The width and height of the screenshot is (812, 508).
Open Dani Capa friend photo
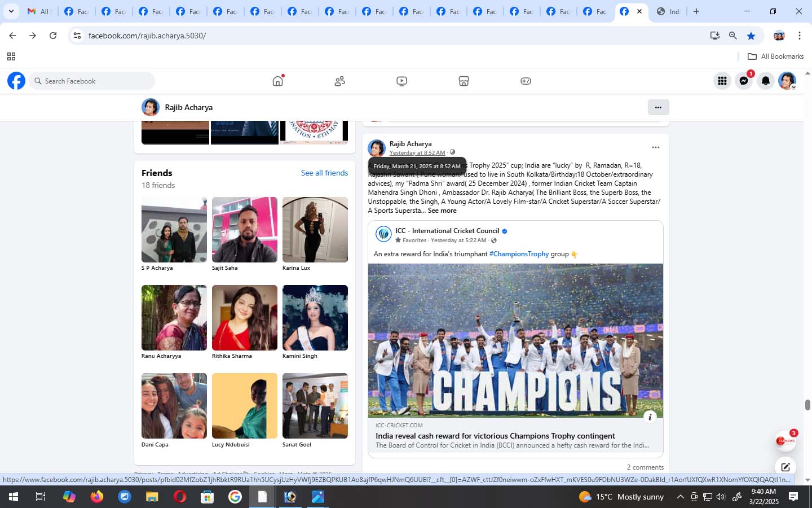click(174, 406)
